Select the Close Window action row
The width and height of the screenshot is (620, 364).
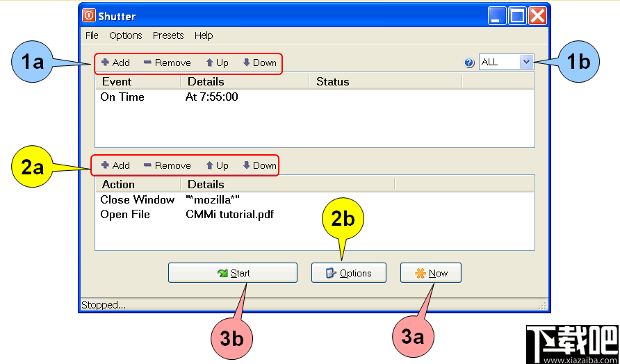[314, 200]
